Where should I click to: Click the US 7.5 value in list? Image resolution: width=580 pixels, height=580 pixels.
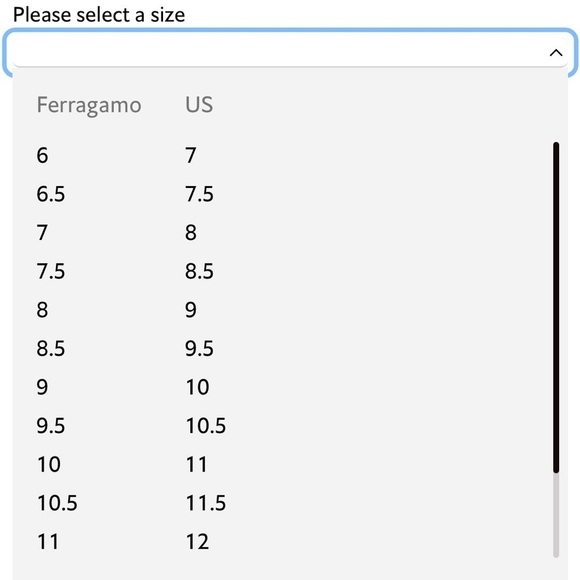coord(199,194)
